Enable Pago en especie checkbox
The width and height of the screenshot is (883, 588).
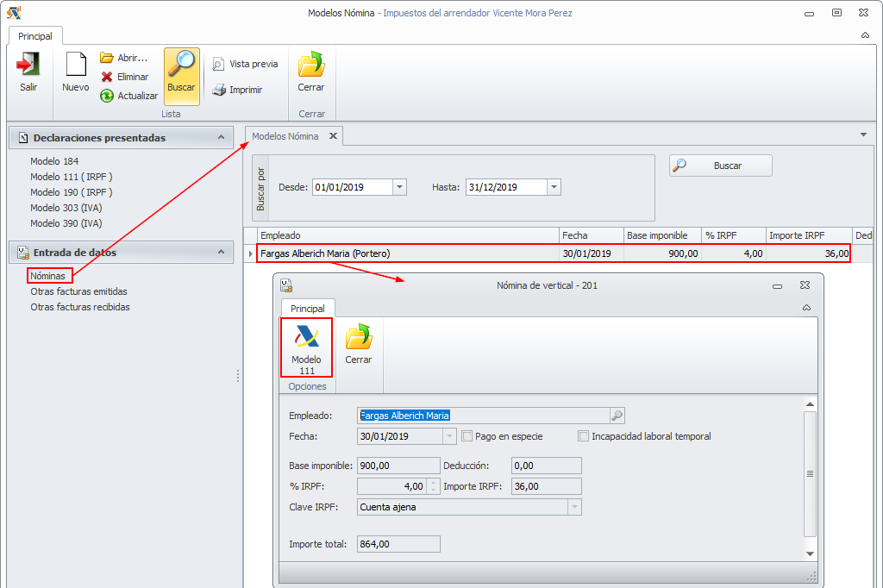467,436
